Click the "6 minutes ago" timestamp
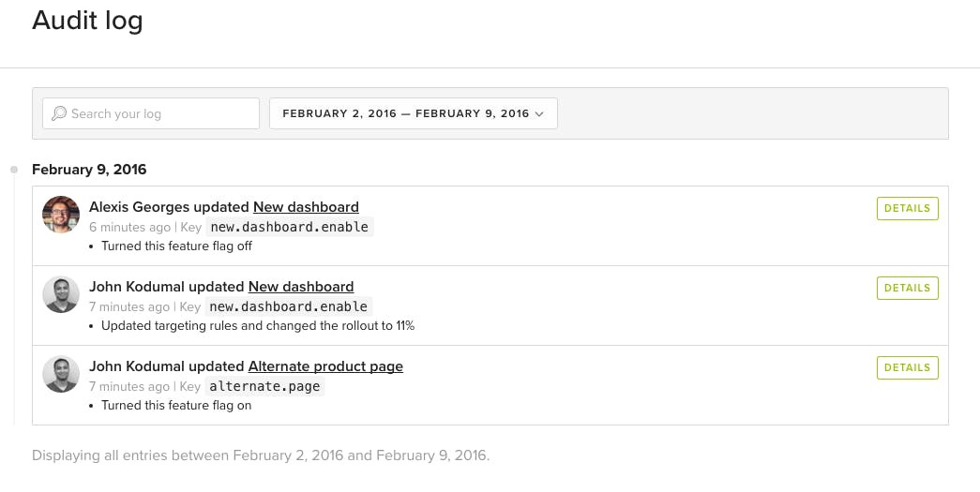The height and width of the screenshot is (492, 980). pyautogui.click(x=130, y=227)
